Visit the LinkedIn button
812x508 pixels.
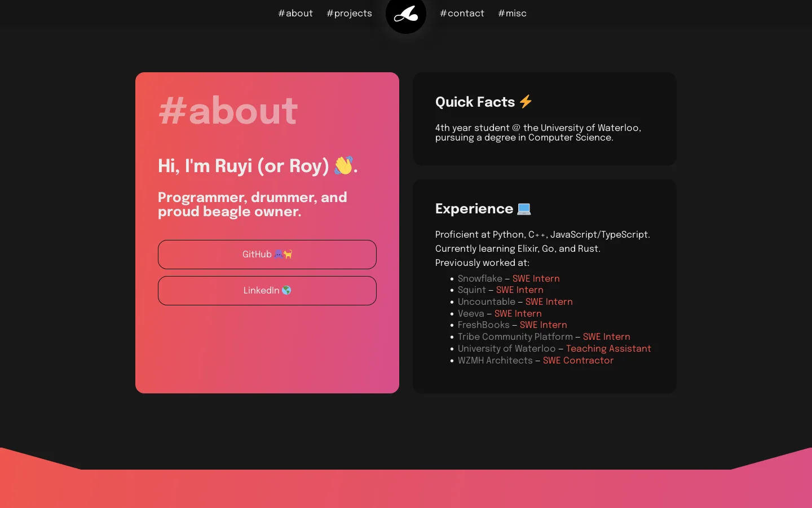click(x=267, y=291)
